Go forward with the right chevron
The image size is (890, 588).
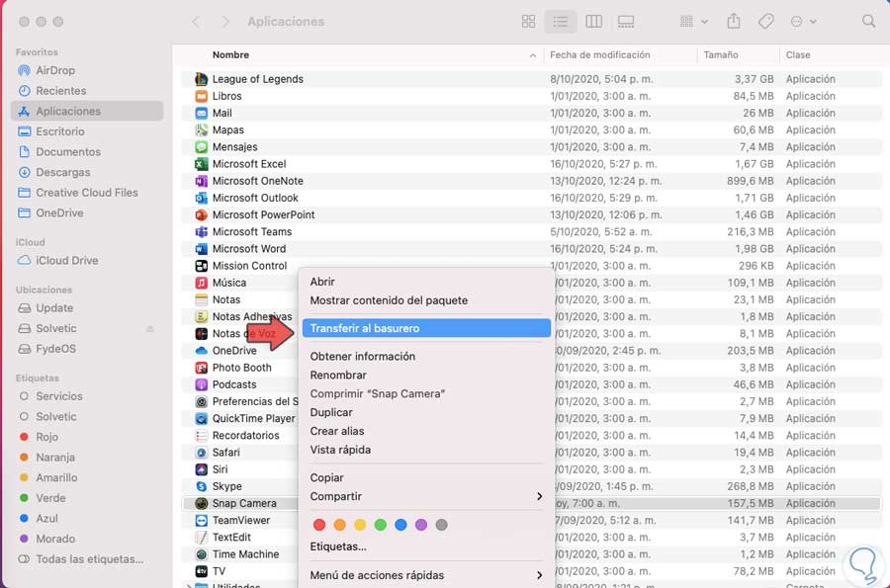point(225,22)
